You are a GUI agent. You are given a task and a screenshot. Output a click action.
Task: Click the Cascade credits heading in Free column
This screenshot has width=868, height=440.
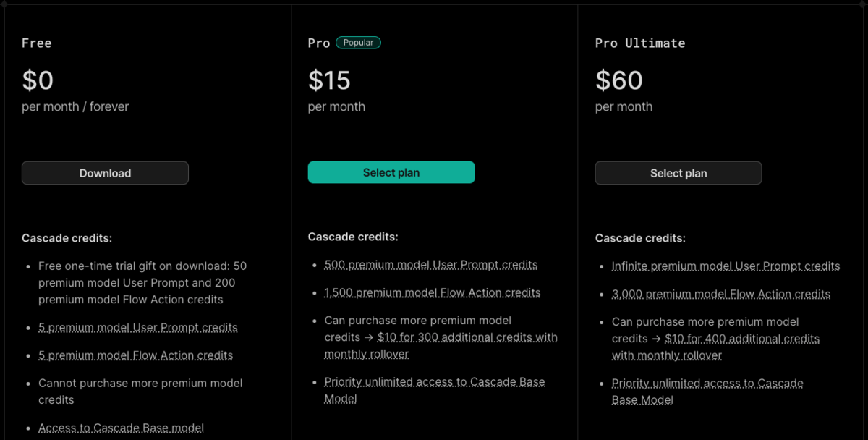67,238
